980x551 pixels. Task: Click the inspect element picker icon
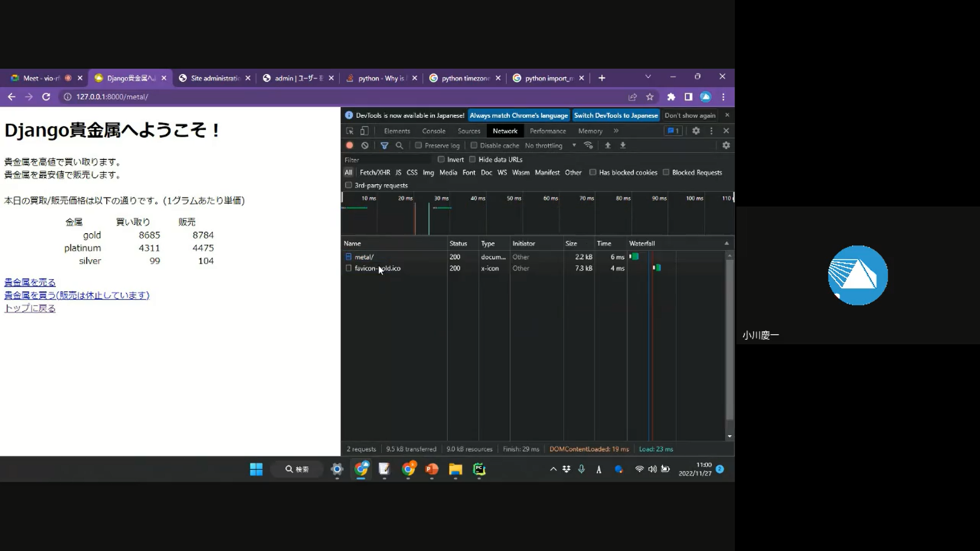350,131
